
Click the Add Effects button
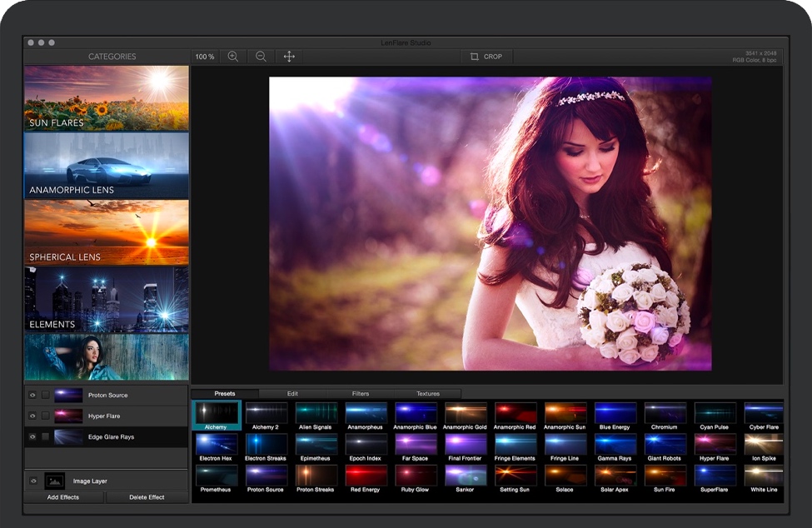coord(64,496)
